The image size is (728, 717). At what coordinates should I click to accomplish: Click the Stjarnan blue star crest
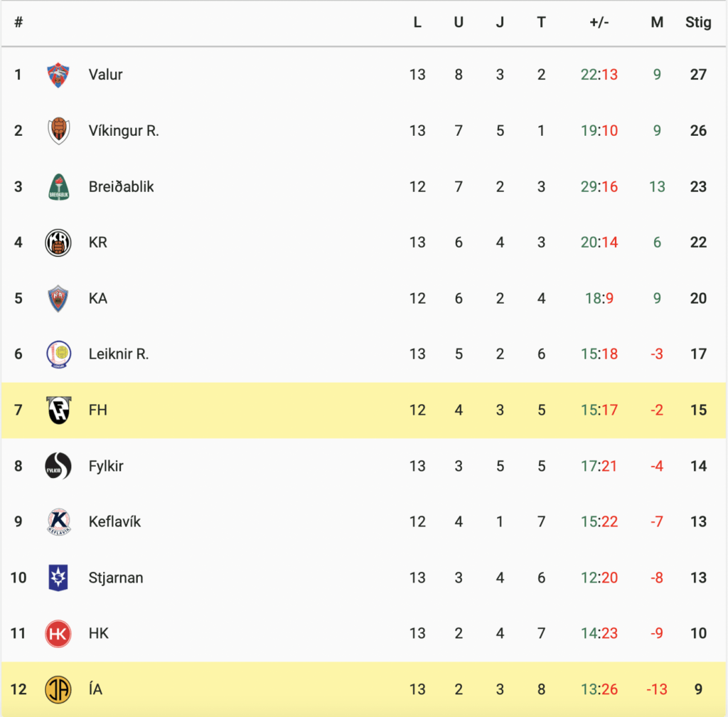(58, 578)
